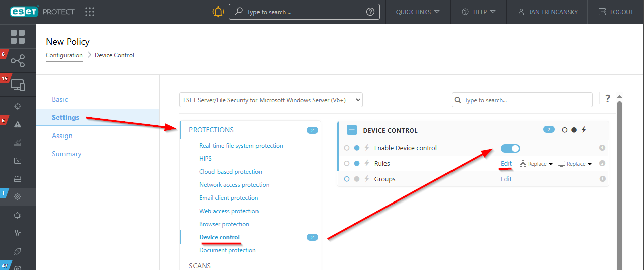Open Cloud-based protection settings

[x=230, y=172]
